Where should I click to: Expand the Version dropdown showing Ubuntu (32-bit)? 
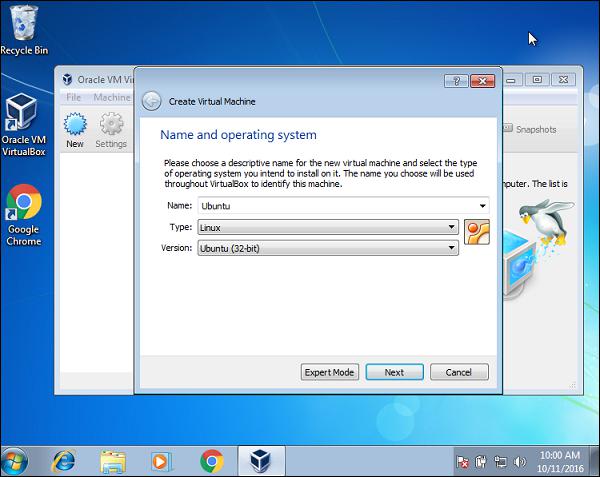453,247
